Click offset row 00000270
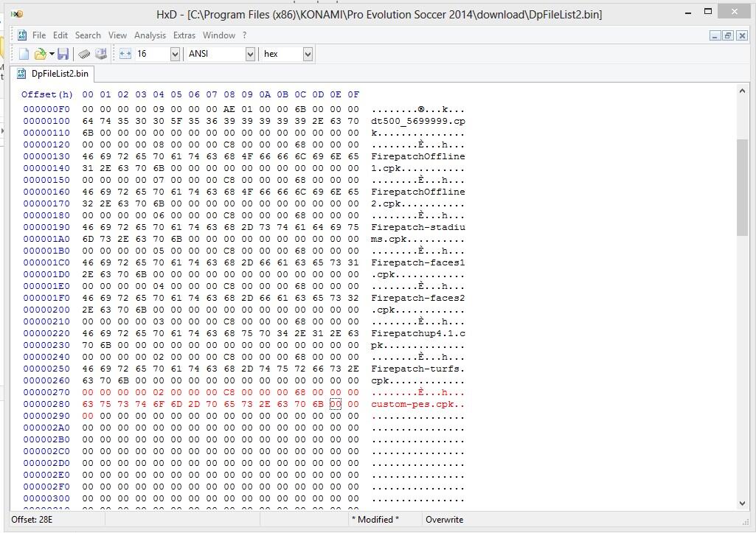 (x=46, y=392)
